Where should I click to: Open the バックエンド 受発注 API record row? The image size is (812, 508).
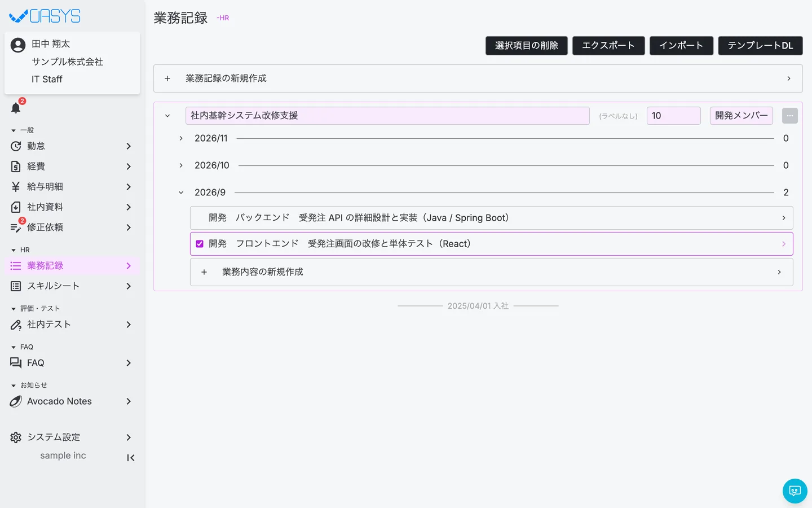pyautogui.click(x=492, y=218)
